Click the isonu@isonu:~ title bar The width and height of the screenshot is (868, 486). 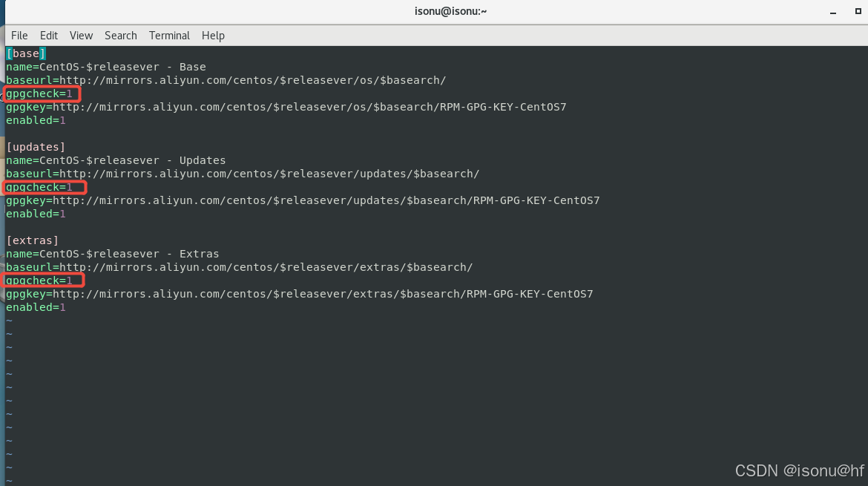click(x=450, y=10)
